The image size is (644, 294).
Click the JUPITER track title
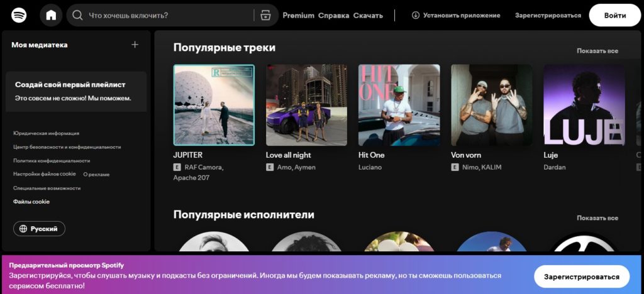(x=187, y=155)
